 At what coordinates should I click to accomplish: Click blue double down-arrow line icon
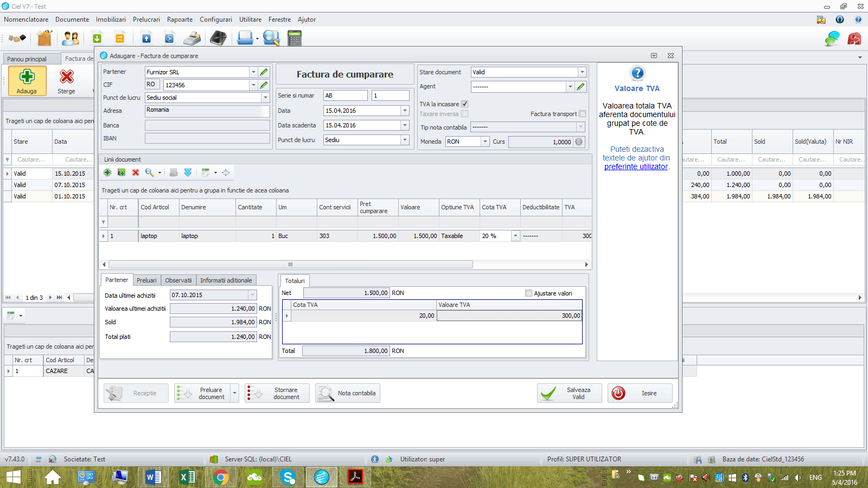click(x=188, y=172)
